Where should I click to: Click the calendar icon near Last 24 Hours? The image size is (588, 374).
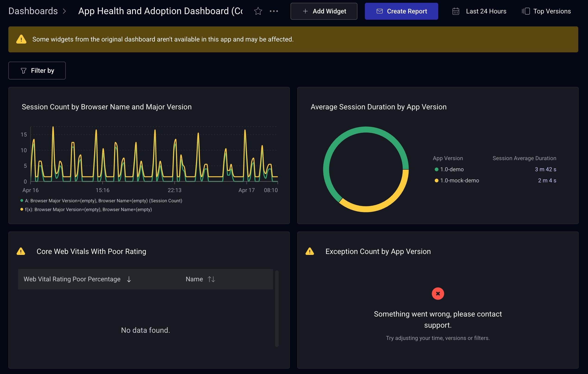(x=456, y=11)
